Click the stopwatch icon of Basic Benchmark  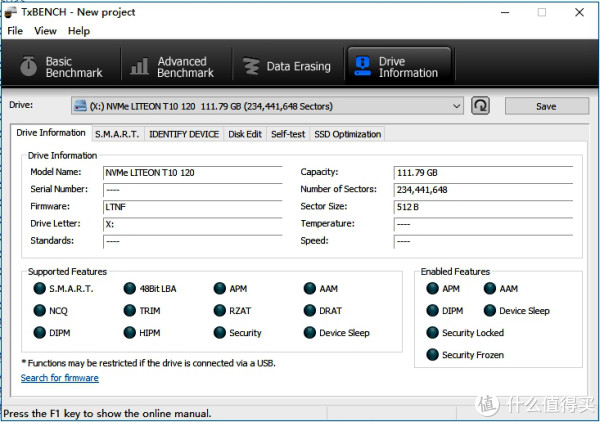[29, 66]
